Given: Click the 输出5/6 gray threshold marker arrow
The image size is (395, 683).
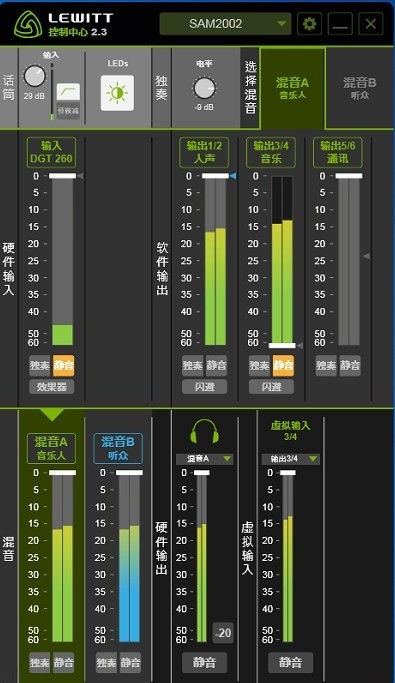Looking at the screenshot, I should pyautogui.click(x=367, y=256).
